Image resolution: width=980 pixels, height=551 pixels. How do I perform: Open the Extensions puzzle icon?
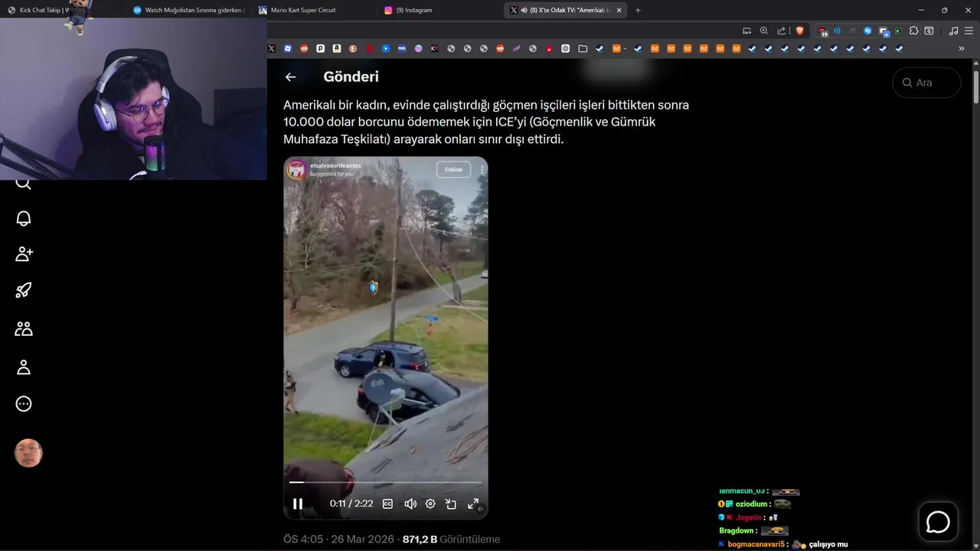(x=913, y=31)
